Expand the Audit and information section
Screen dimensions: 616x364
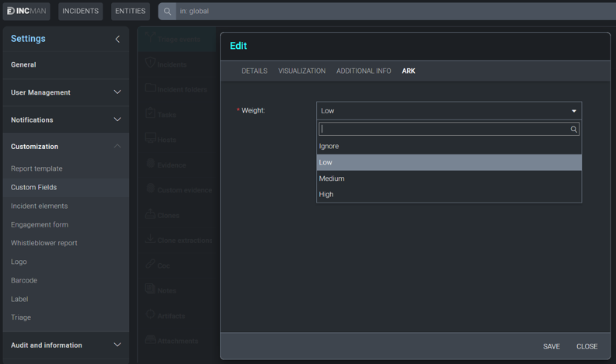(x=117, y=345)
